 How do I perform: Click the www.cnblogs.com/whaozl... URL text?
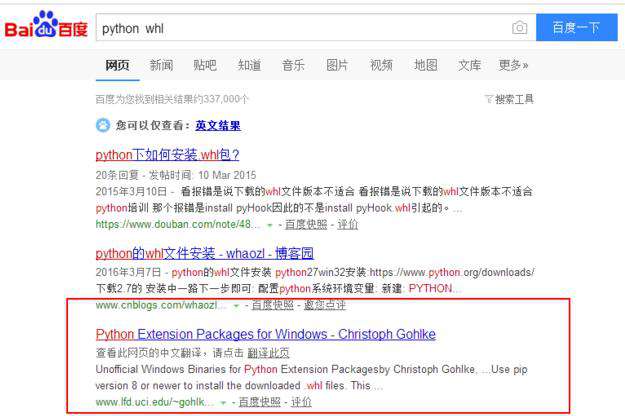click(161, 305)
